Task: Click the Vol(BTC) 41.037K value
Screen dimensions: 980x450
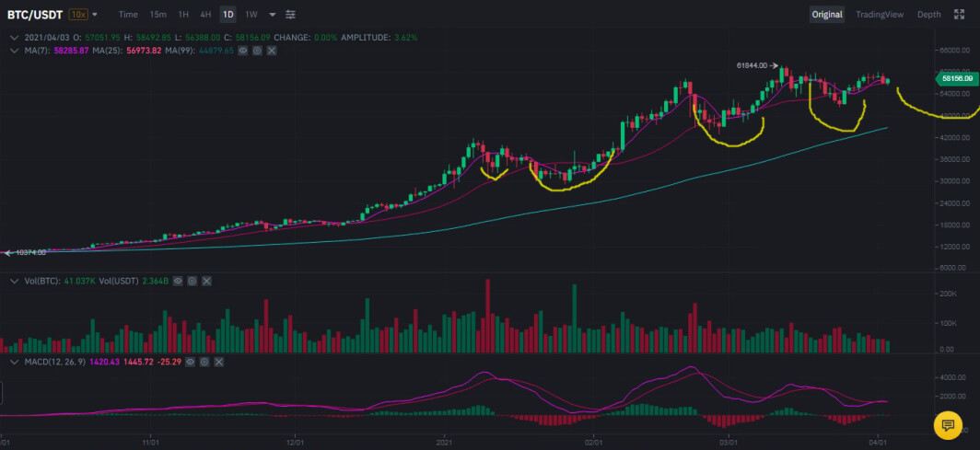Action: 78,282
